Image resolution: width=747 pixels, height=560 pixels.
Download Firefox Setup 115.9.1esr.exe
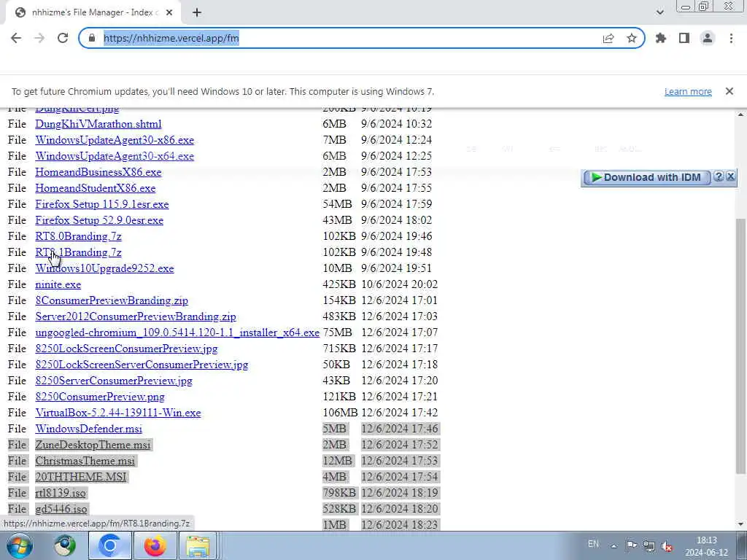pyautogui.click(x=102, y=204)
